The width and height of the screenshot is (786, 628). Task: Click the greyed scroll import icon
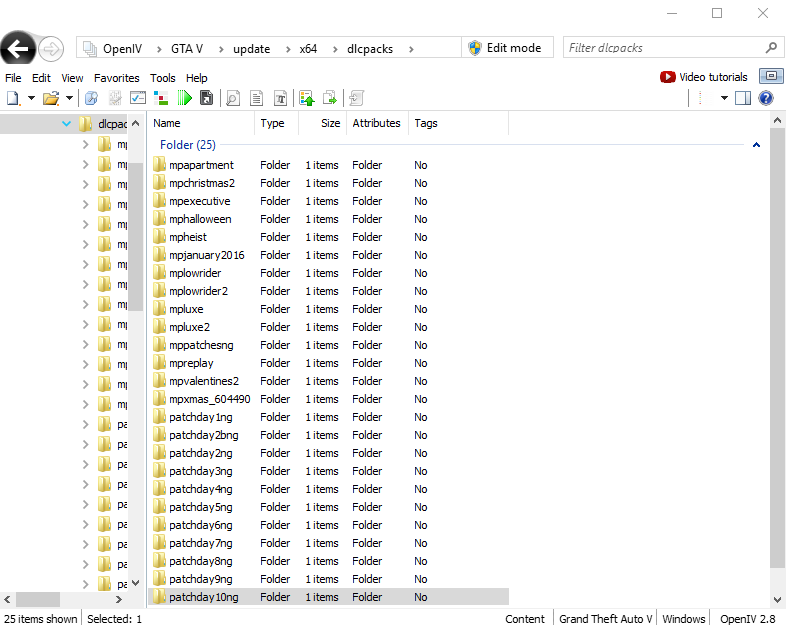click(x=356, y=98)
